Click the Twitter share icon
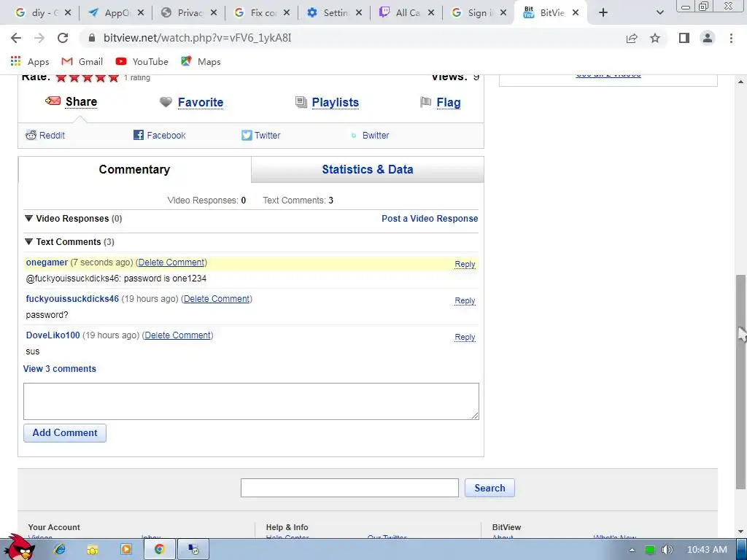The width and height of the screenshot is (747, 560). [x=247, y=135]
